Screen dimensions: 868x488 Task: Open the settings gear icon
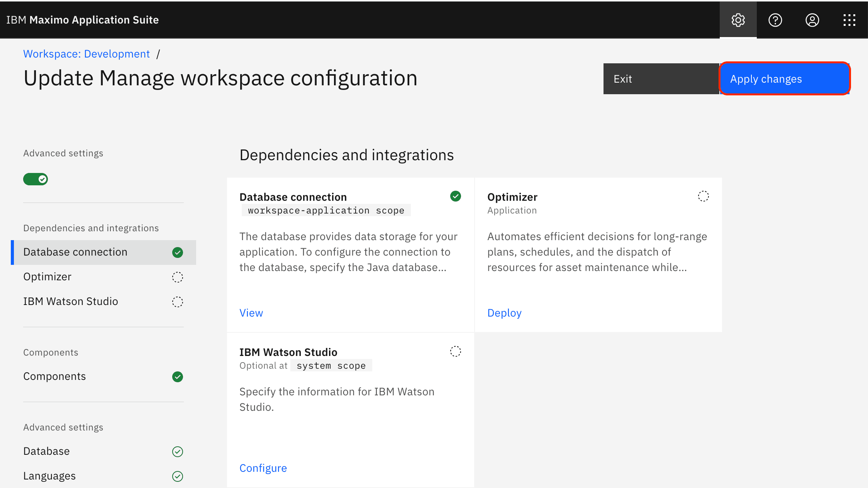coord(738,20)
